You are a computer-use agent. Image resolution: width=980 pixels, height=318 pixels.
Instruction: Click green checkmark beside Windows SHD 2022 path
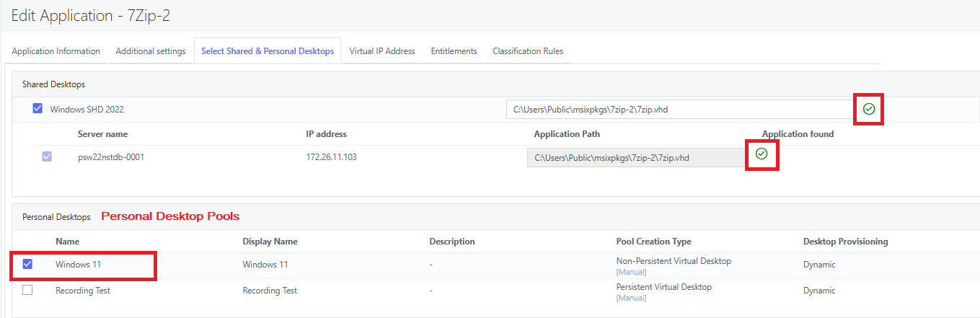(x=869, y=110)
